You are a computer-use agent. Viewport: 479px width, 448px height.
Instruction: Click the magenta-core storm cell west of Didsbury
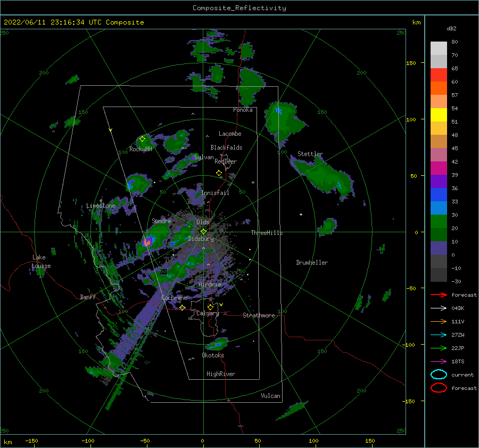click(147, 242)
